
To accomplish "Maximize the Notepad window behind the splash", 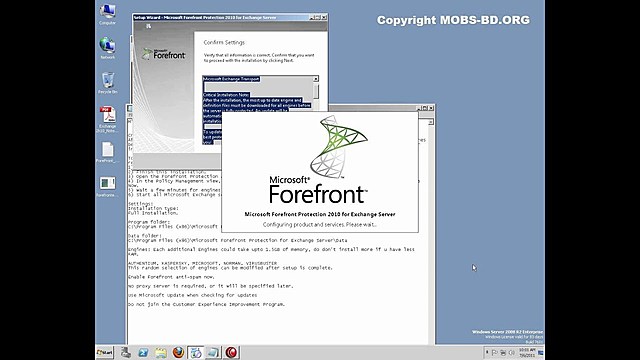I will coord(424,108).
